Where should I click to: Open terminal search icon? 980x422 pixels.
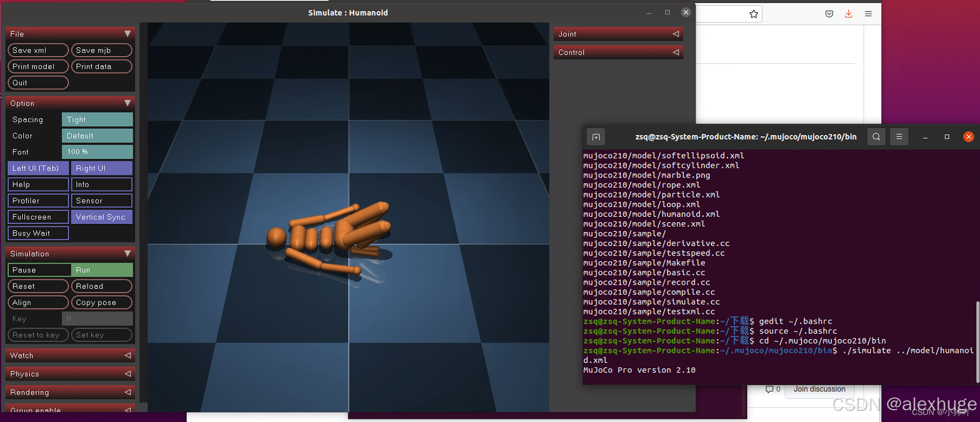[876, 137]
